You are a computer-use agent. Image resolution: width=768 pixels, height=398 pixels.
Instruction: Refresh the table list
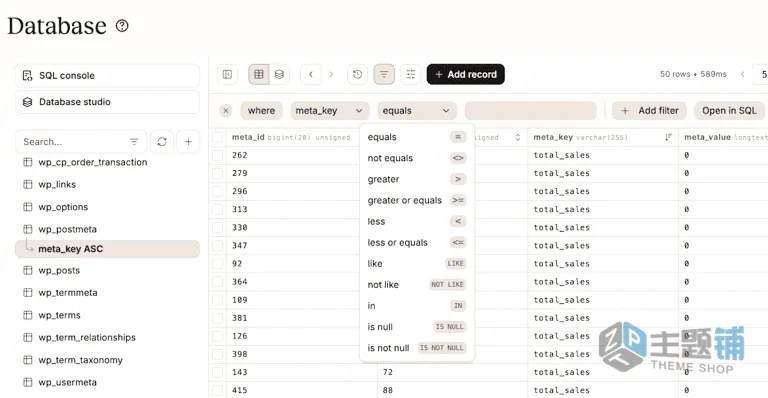tap(162, 142)
